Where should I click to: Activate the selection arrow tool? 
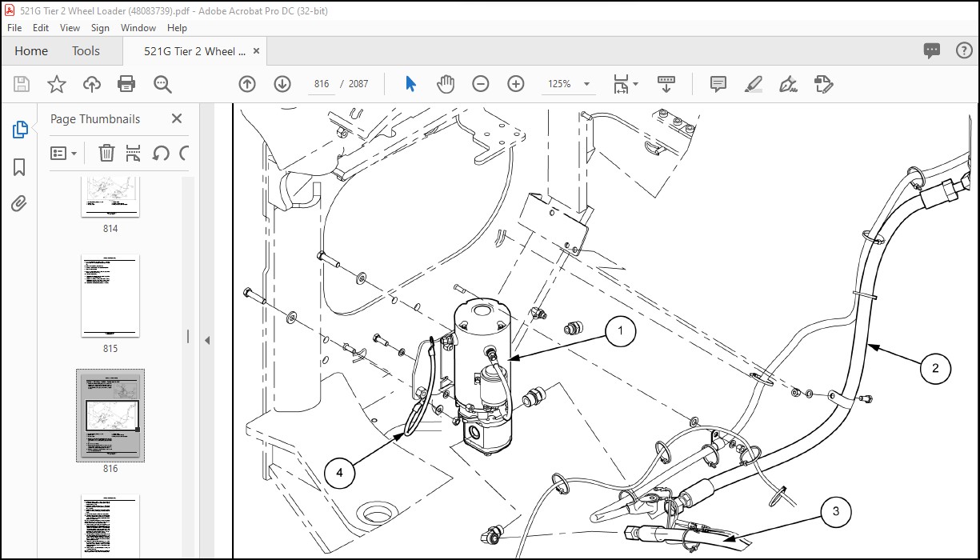[x=411, y=84]
